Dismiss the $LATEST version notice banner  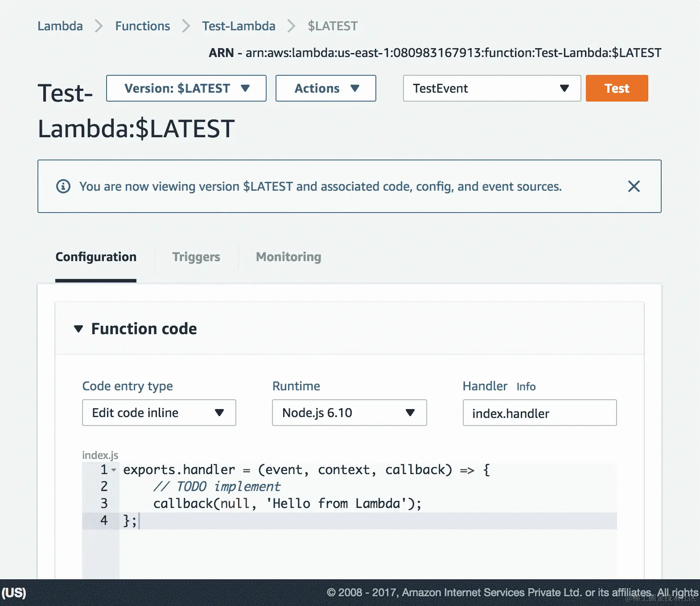tap(634, 186)
